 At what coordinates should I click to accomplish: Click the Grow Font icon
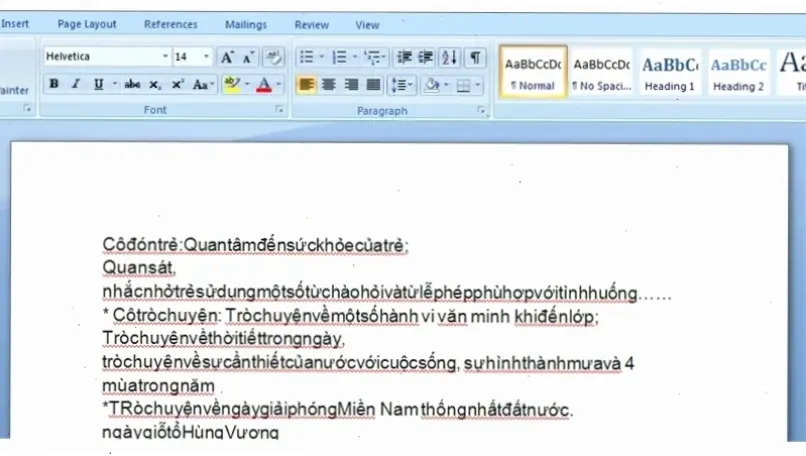[227, 57]
